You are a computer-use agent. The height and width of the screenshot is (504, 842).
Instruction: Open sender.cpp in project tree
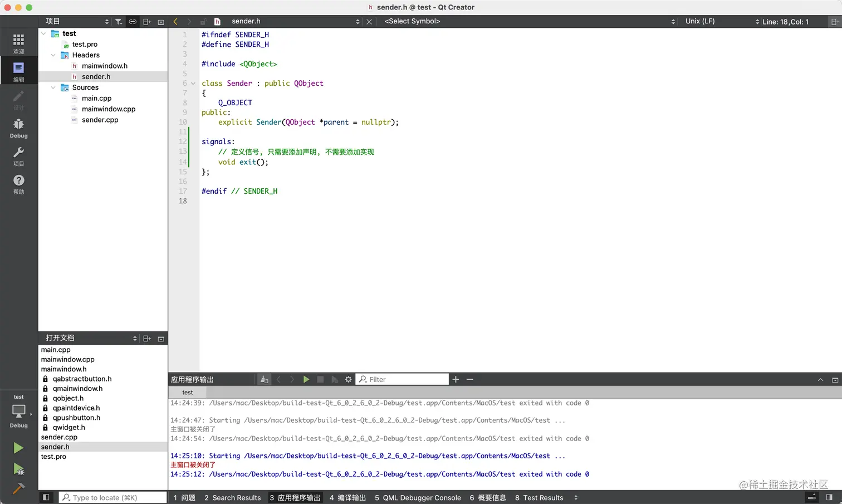point(100,120)
